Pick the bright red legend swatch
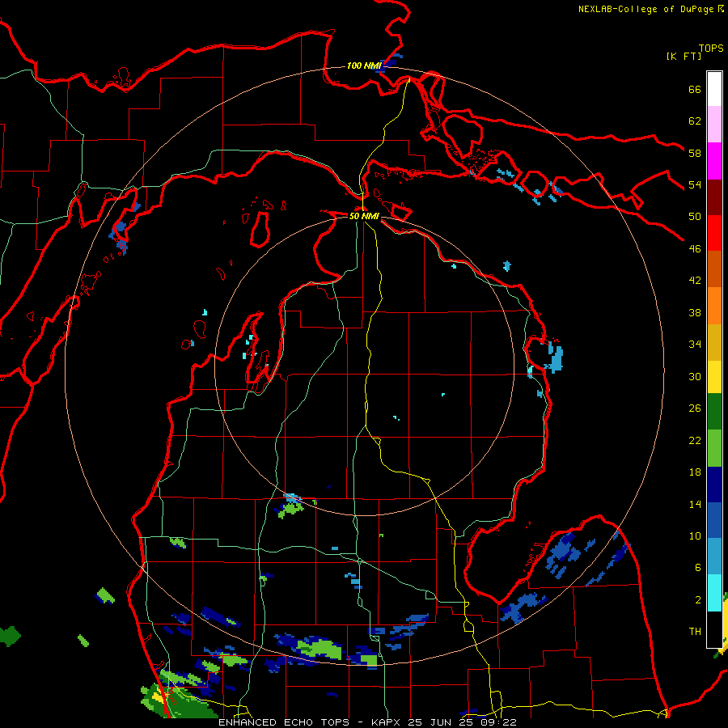 pyautogui.click(x=714, y=233)
